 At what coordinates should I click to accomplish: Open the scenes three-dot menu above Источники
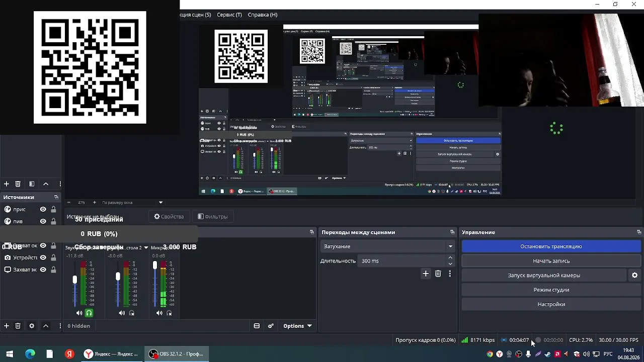click(60, 184)
